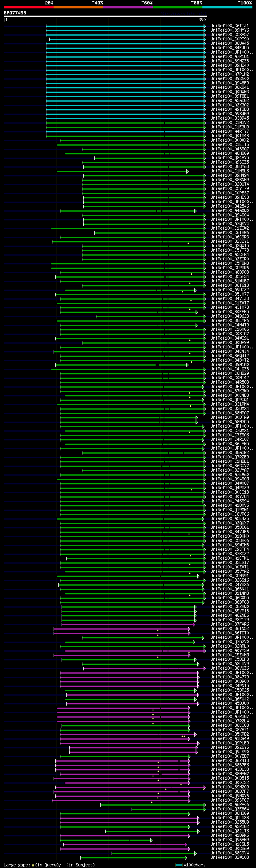Select label UniRef100_Q948F9
Image resolution: width=256 pixels, height=868 pixels.
point(230,83)
